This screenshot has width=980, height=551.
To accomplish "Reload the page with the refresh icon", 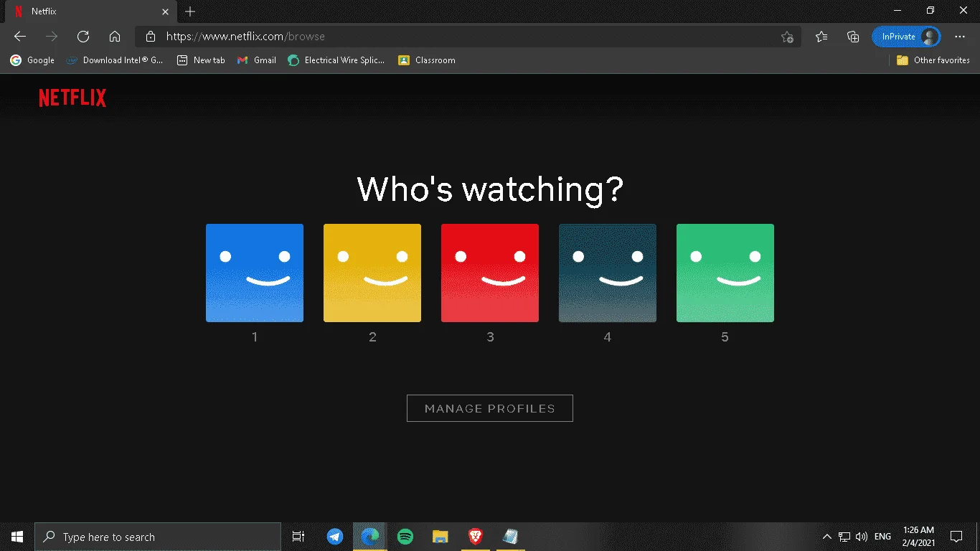I will tap(83, 37).
